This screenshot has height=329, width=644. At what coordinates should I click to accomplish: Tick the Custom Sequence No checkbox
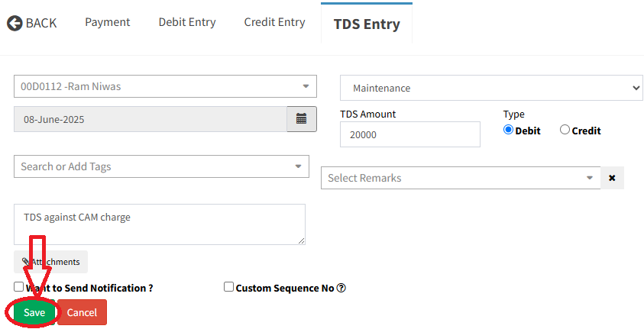coord(228,287)
